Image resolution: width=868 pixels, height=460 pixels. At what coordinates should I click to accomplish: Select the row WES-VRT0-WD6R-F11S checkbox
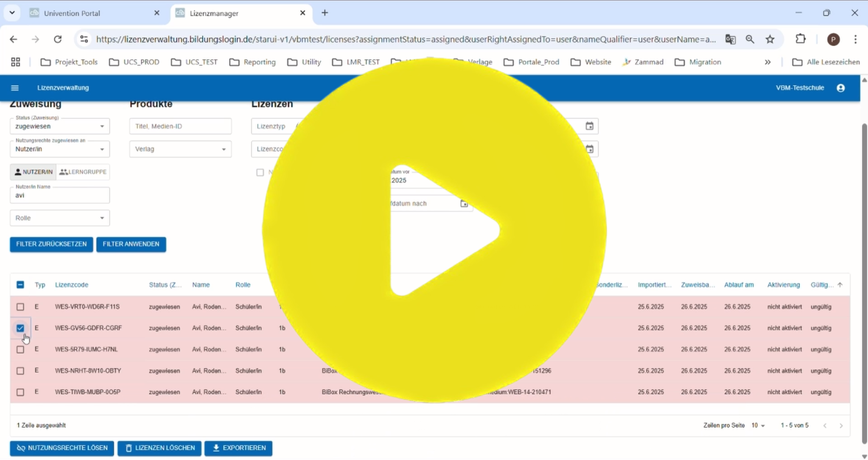(20, 307)
